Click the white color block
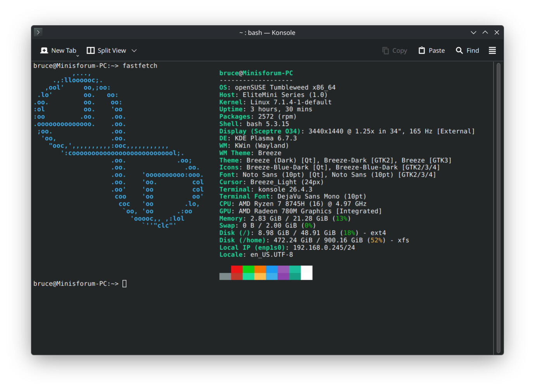 [306, 273]
